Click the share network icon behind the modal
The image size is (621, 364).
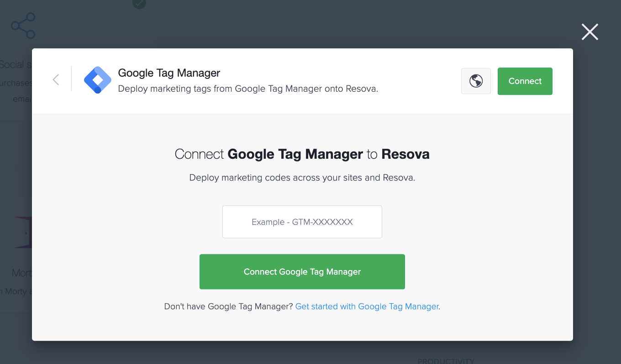(22, 26)
